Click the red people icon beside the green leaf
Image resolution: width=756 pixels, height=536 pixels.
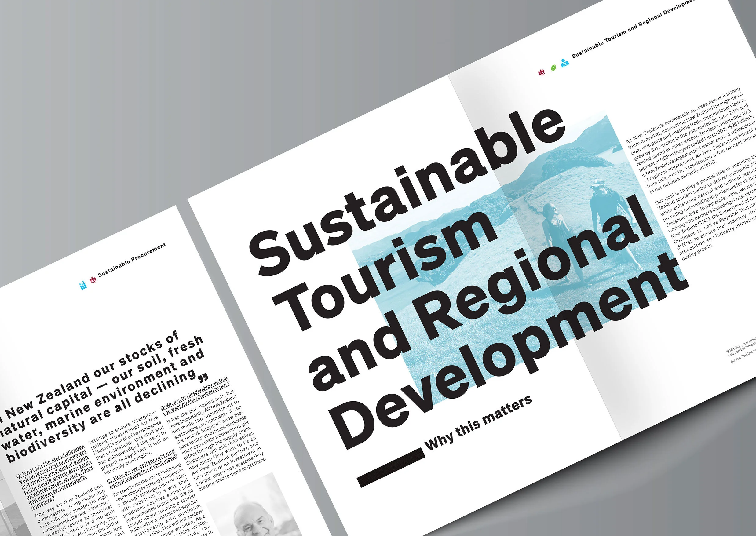(541, 73)
